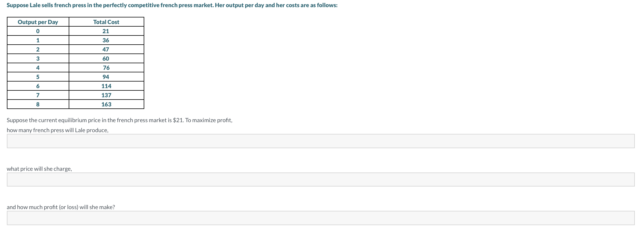644x234 pixels.
Task: Click the 'what price will she charge' label
Action: (39, 169)
